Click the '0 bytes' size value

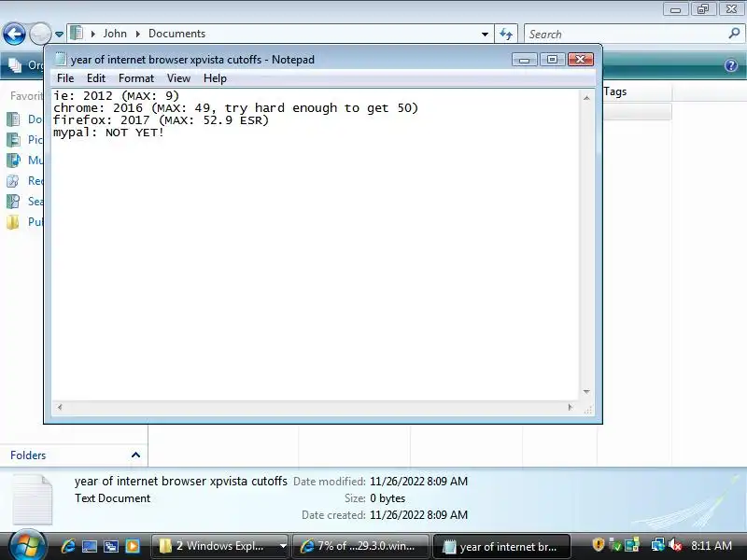point(388,498)
